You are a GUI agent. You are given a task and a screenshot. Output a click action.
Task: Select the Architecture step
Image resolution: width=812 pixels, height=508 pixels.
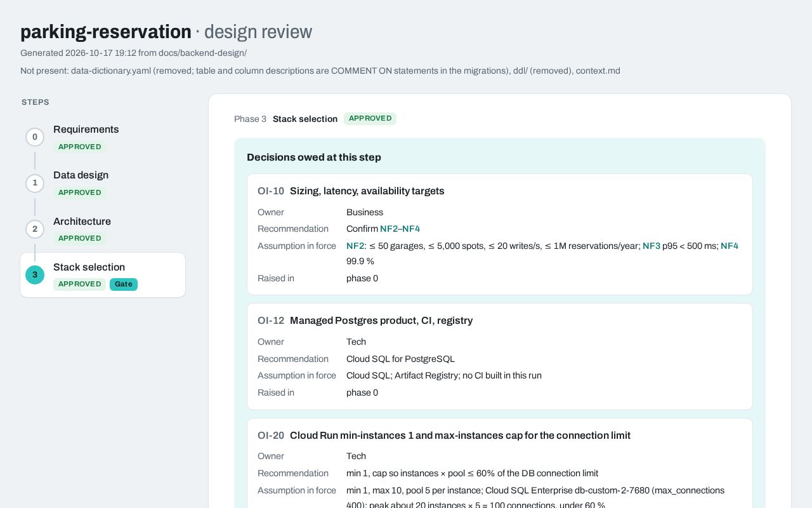103,229
